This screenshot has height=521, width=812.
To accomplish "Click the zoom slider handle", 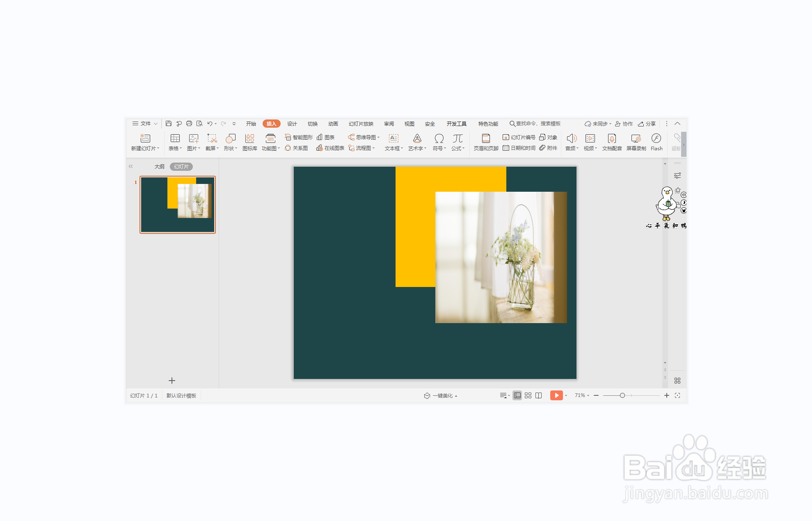I will [x=622, y=395].
